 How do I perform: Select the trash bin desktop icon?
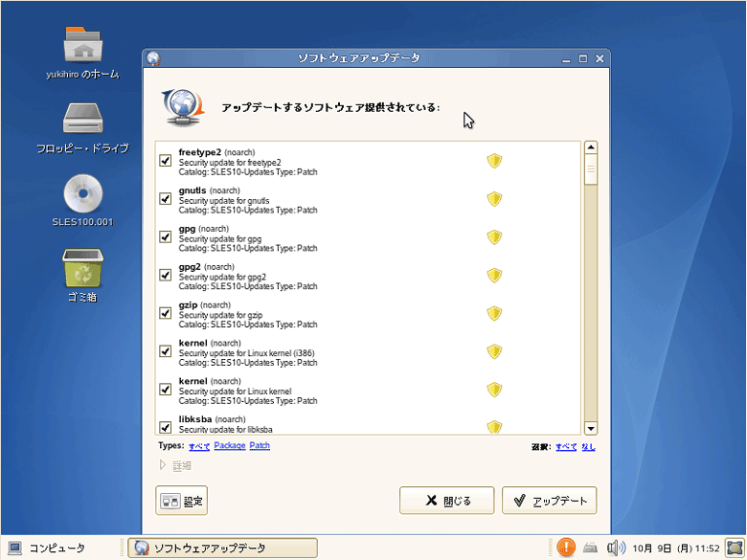[82, 268]
